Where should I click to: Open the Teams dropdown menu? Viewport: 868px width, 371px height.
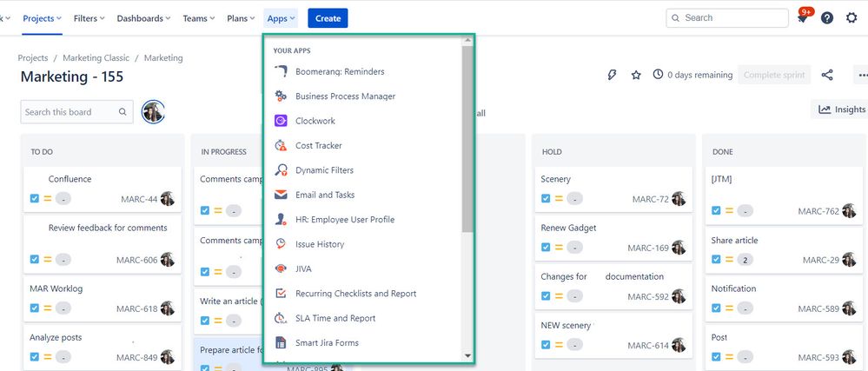pyautogui.click(x=199, y=18)
